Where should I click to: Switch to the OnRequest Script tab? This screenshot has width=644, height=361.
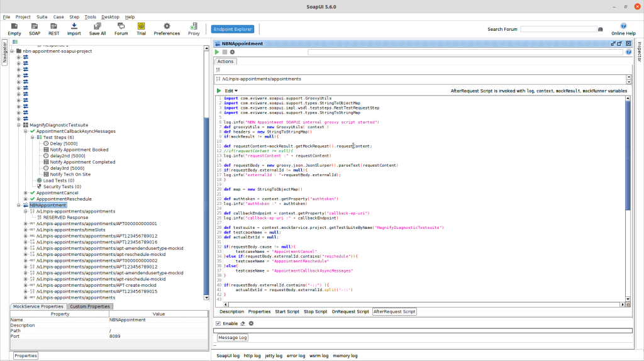click(350, 311)
